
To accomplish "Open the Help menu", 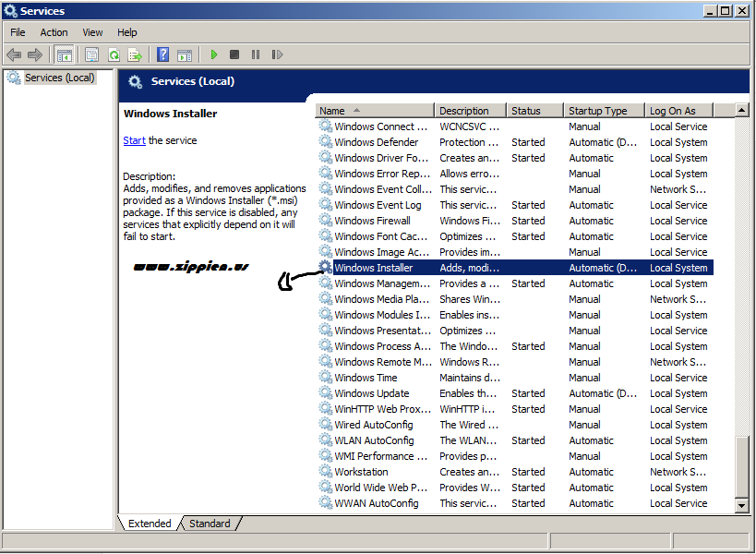I will pyautogui.click(x=126, y=32).
